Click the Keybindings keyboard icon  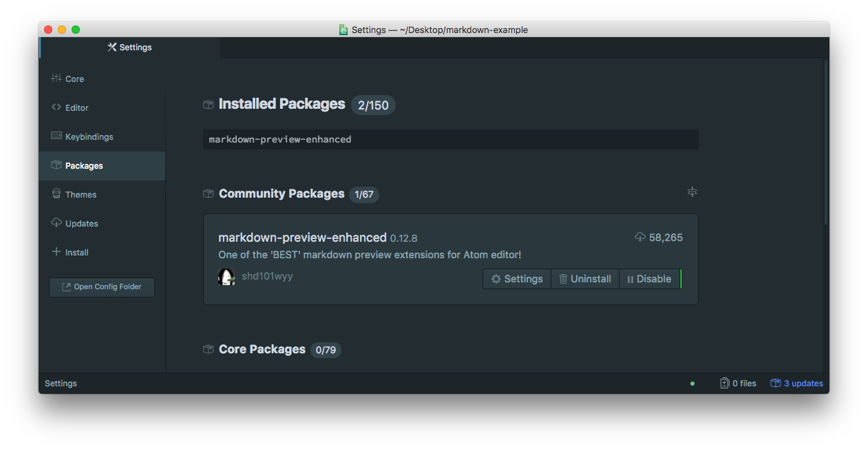point(56,136)
